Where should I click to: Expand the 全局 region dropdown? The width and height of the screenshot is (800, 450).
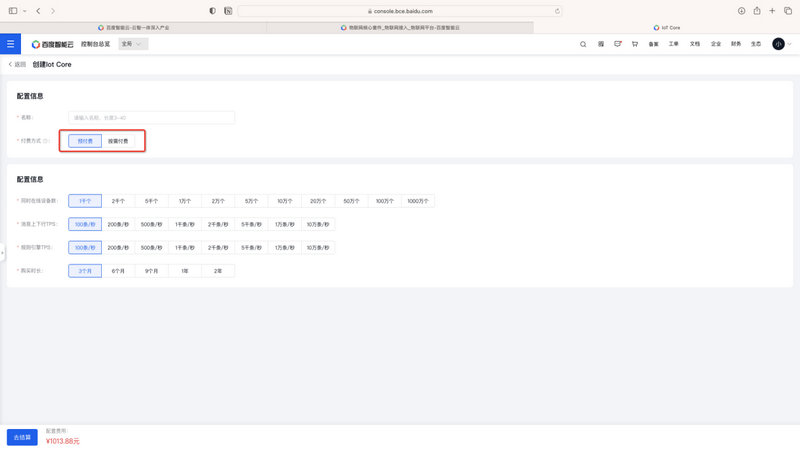[133, 44]
